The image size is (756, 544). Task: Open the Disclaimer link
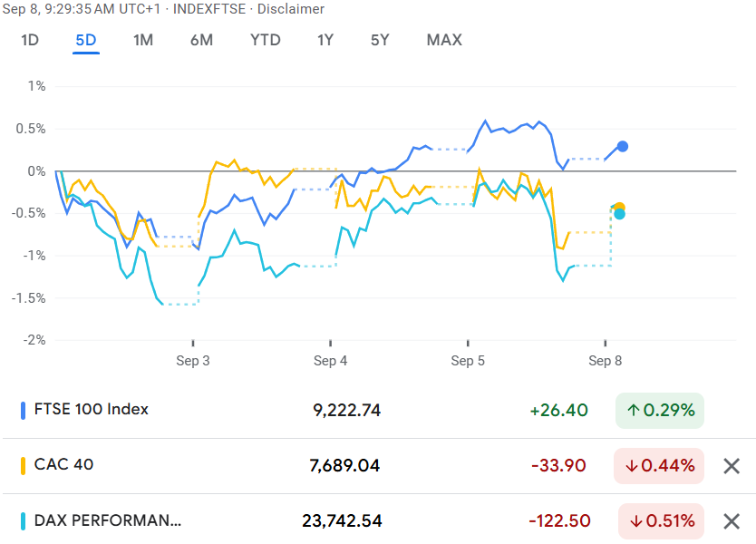(x=291, y=9)
